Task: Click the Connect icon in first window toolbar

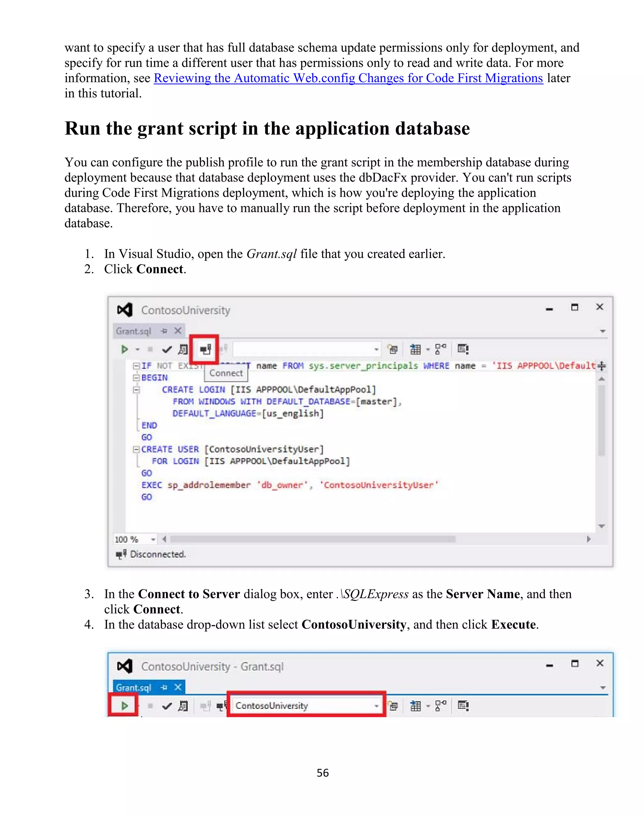Action: tap(205, 350)
